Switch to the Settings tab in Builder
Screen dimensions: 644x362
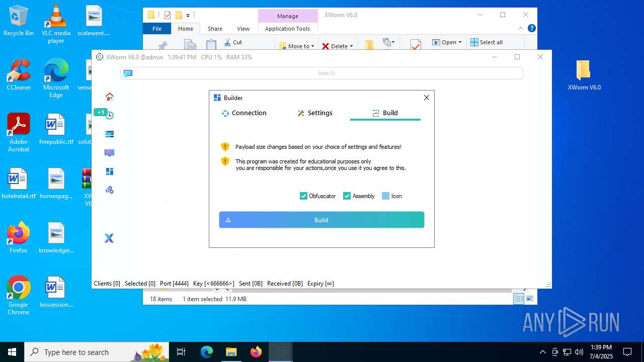[315, 113]
